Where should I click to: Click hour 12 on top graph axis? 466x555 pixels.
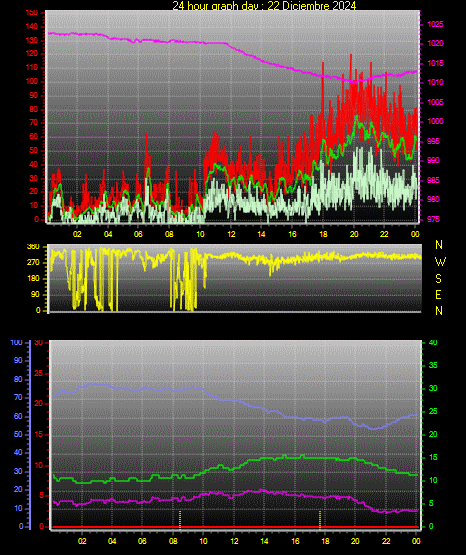click(231, 234)
